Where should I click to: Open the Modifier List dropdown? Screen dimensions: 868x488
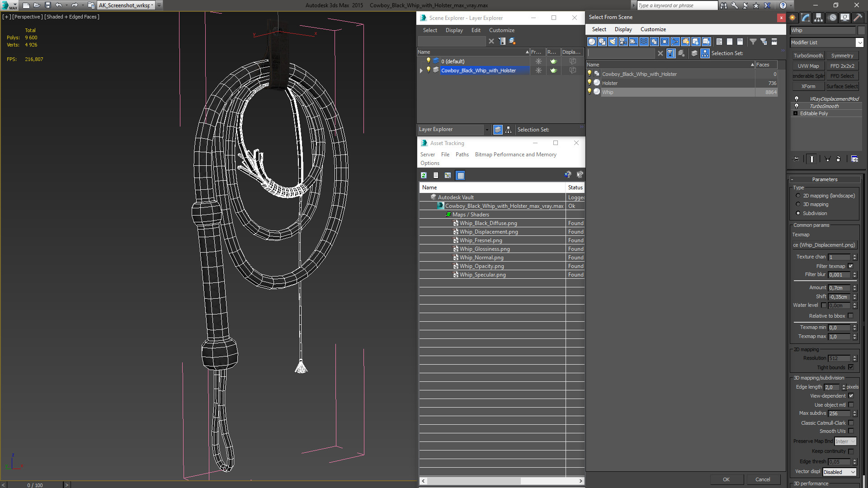pos(859,42)
